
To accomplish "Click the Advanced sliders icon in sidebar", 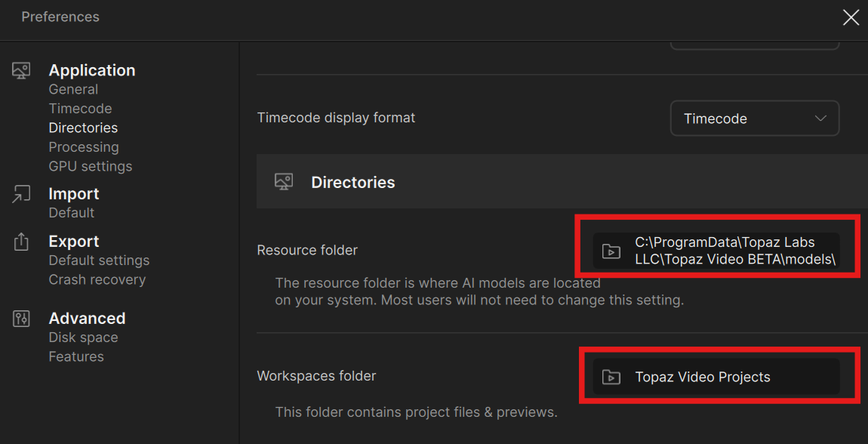I will pos(21,319).
